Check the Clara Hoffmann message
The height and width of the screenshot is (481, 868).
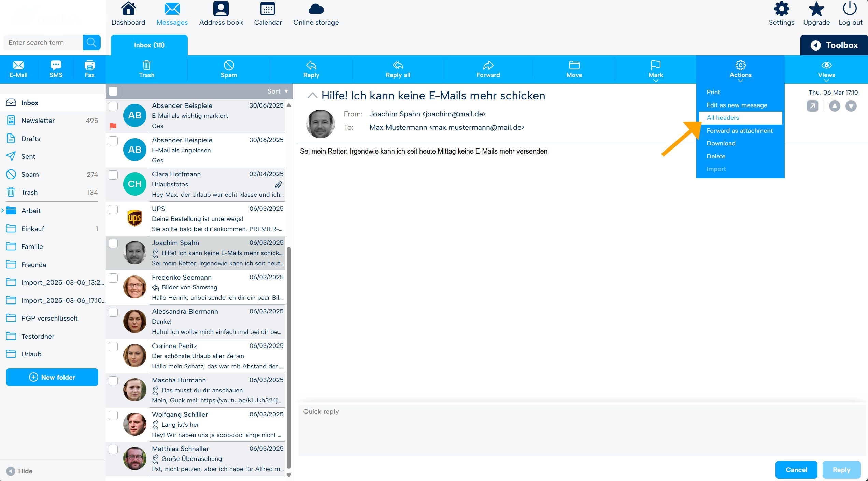coord(113,175)
